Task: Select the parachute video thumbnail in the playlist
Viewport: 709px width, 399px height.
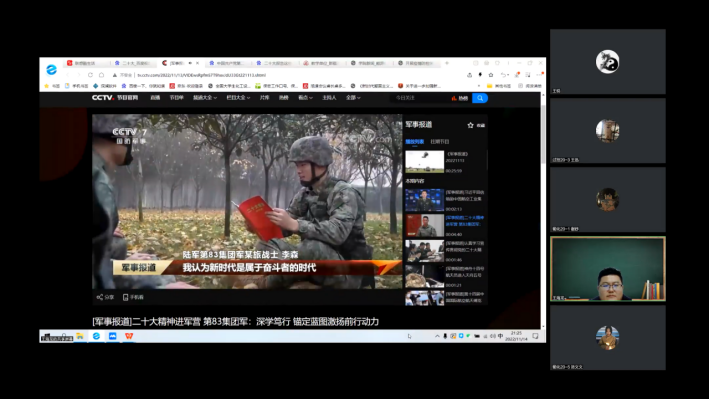Action: (425, 162)
